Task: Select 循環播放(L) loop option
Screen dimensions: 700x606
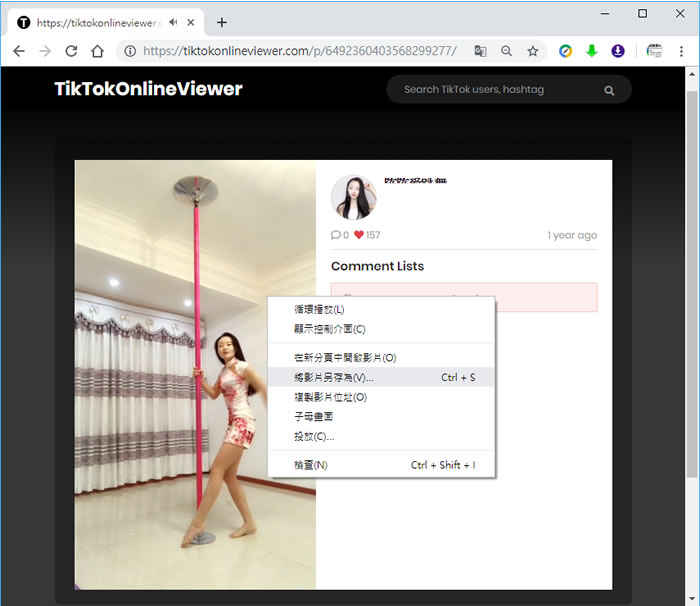Action: [x=382, y=309]
